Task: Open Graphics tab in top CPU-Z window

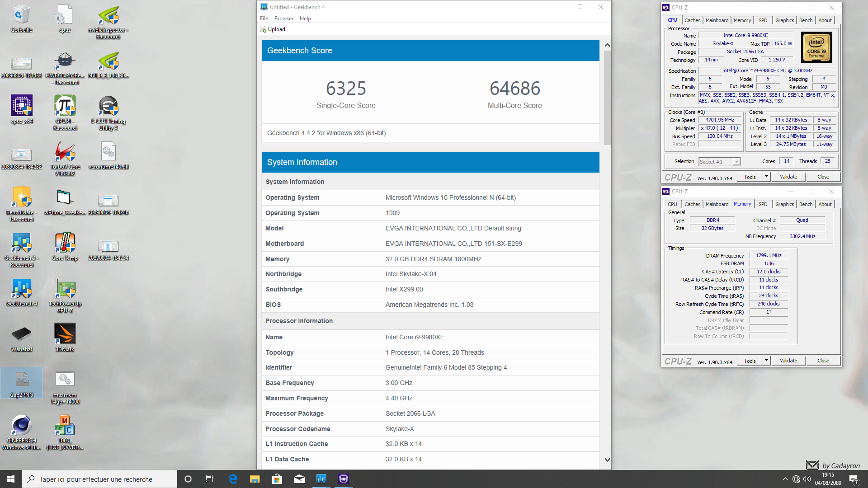Action: pyautogui.click(x=784, y=20)
